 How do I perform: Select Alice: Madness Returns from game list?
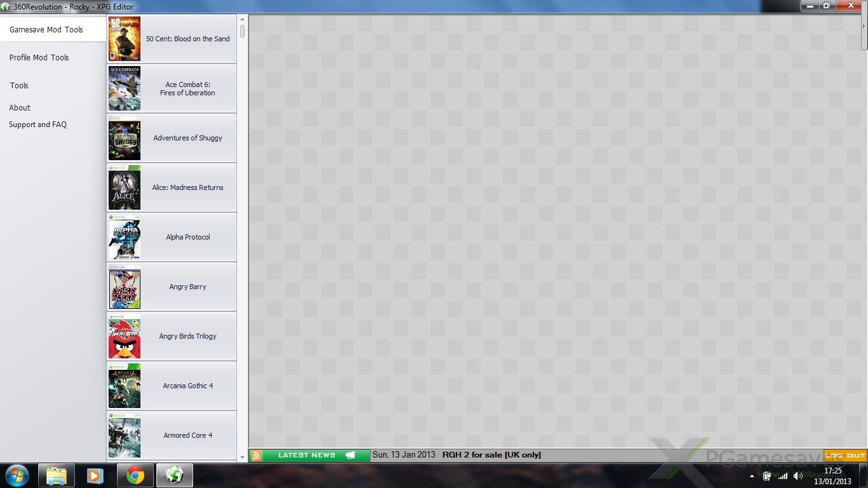[x=172, y=187]
